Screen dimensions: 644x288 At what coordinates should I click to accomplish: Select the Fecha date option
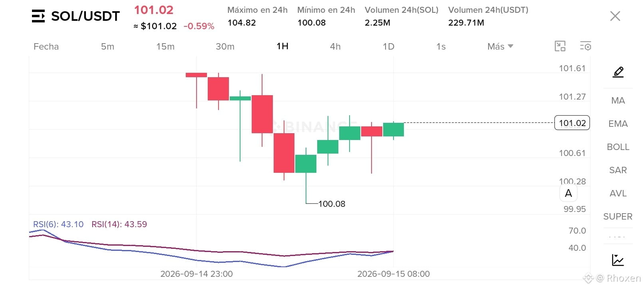[x=46, y=46]
